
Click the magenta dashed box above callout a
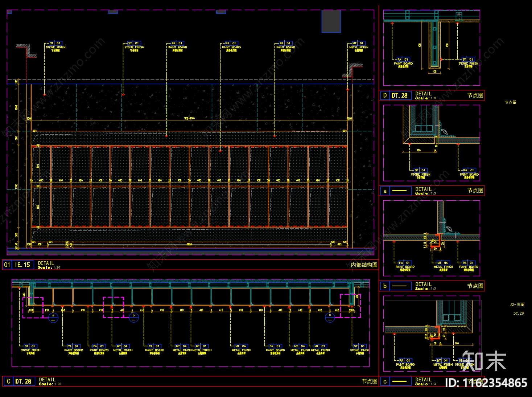tap(33, 307)
